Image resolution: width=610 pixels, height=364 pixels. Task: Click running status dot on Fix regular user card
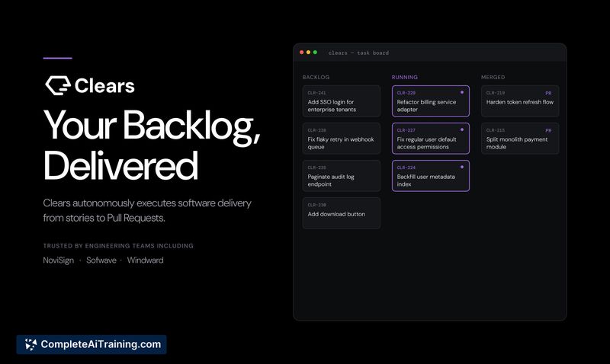(462, 129)
